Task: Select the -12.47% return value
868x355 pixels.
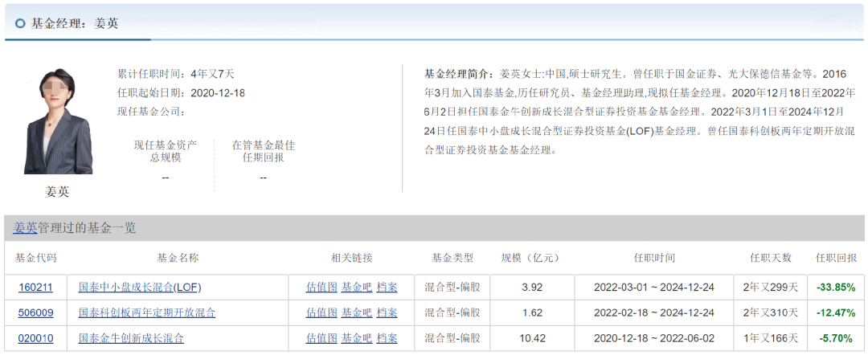Action: tap(836, 313)
